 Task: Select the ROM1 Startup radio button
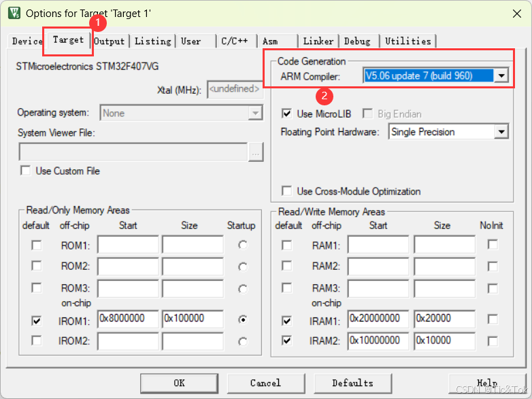pyautogui.click(x=243, y=245)
